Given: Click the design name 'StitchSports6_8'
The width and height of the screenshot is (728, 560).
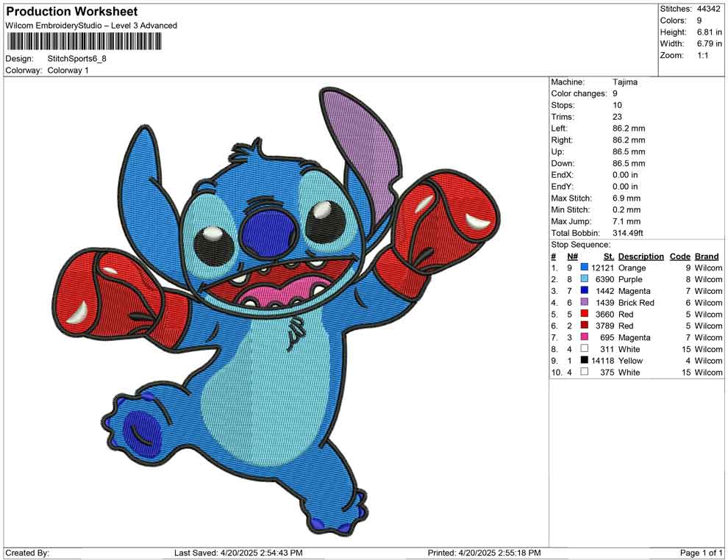Looking at the screenshot, I should coord(76,59).
